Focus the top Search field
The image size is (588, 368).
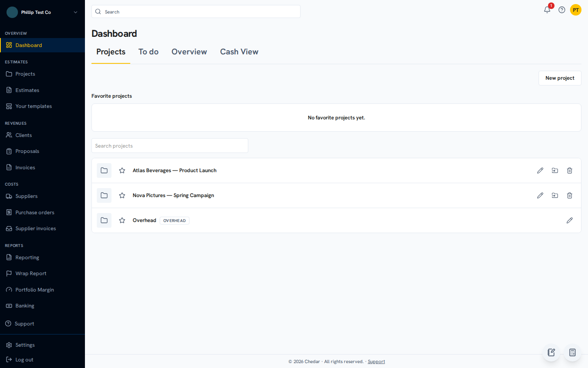[x=196, y=11]
